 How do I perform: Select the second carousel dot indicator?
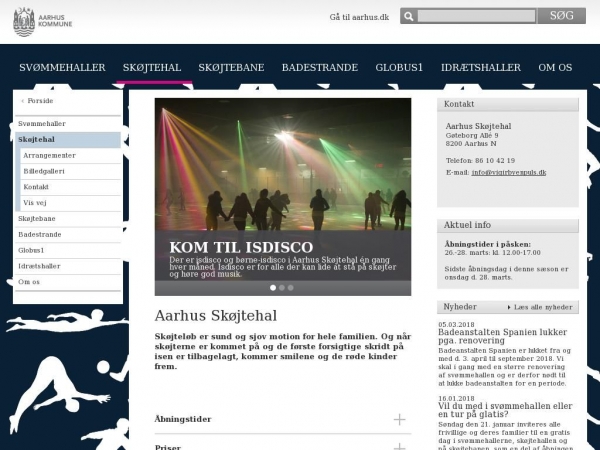(x=282, y=287)
